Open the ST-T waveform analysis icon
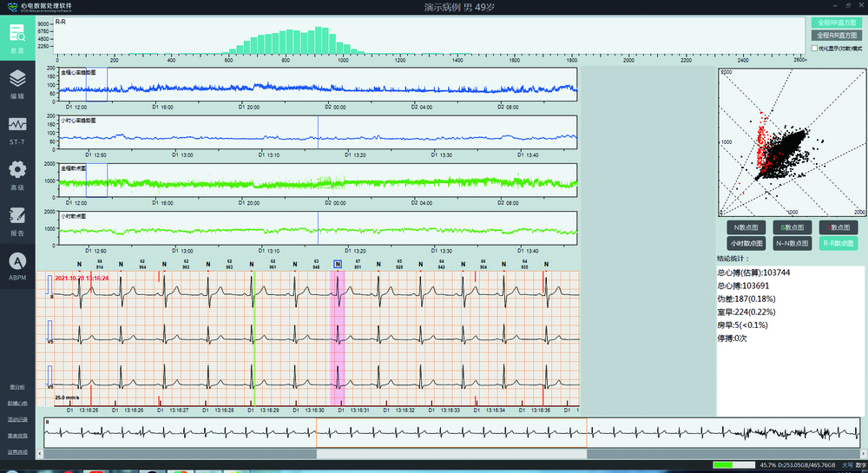The image size is (868, 473). tap(17, 126)
